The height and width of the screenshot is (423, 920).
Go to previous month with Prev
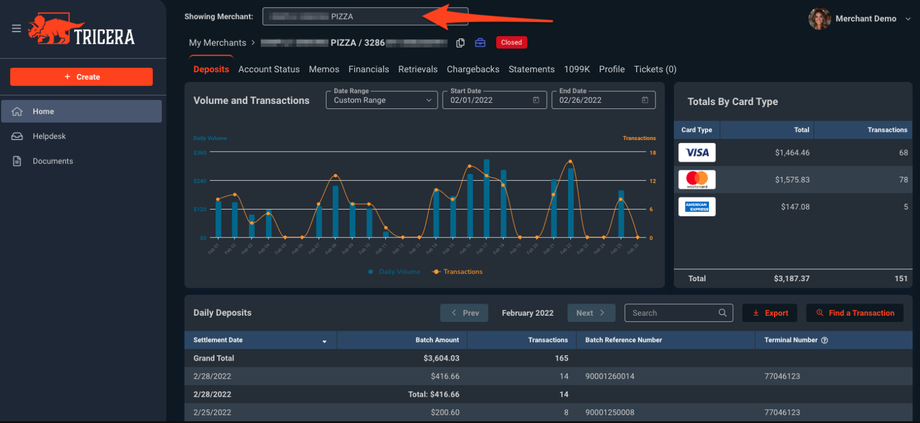[464, 313]
